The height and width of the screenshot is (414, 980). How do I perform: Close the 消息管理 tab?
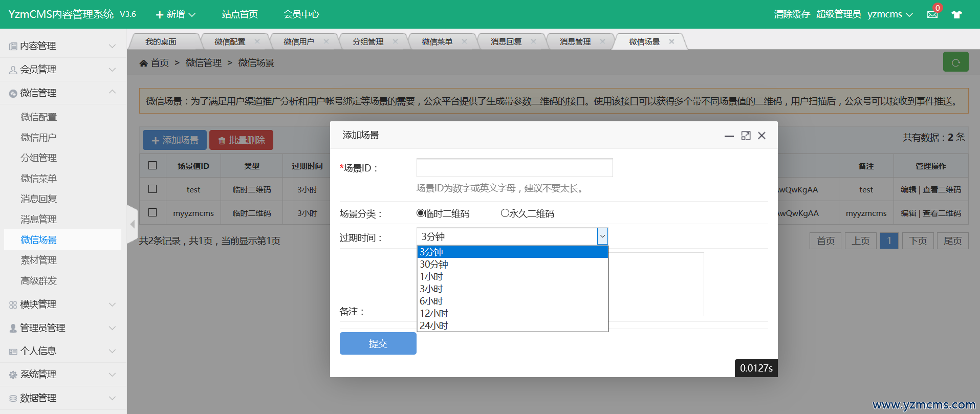[602, 41]
